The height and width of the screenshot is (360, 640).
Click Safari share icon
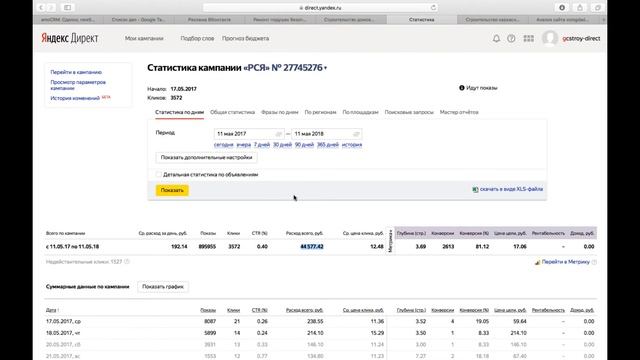pos(580,7)
